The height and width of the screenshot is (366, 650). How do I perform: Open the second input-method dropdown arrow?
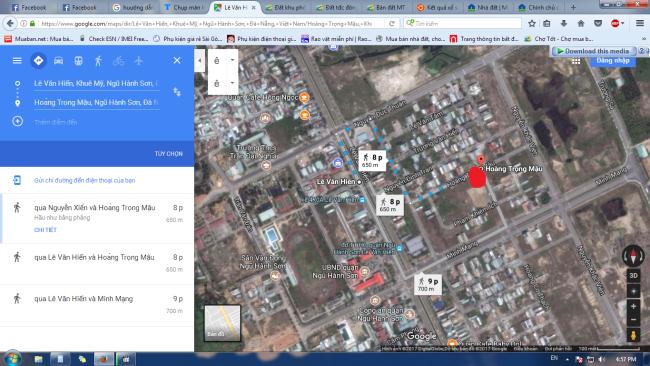click(x=232, y=83)
